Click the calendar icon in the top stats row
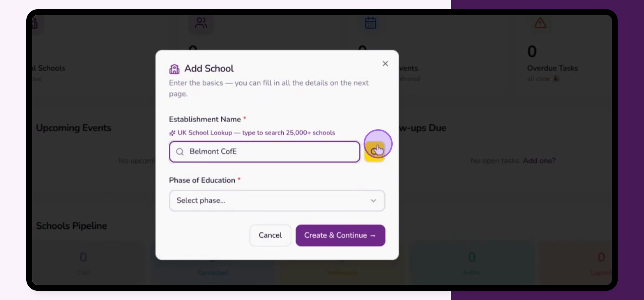 coord(371,23)
